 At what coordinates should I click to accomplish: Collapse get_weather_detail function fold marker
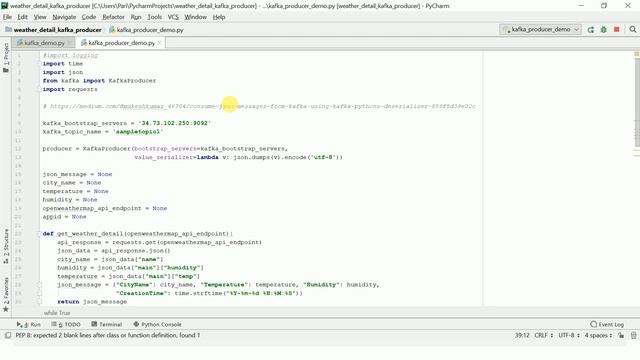pos(39,234)
